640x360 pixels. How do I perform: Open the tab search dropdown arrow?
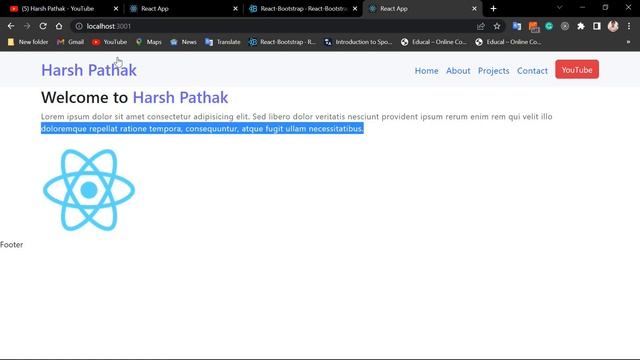[560, 8]
